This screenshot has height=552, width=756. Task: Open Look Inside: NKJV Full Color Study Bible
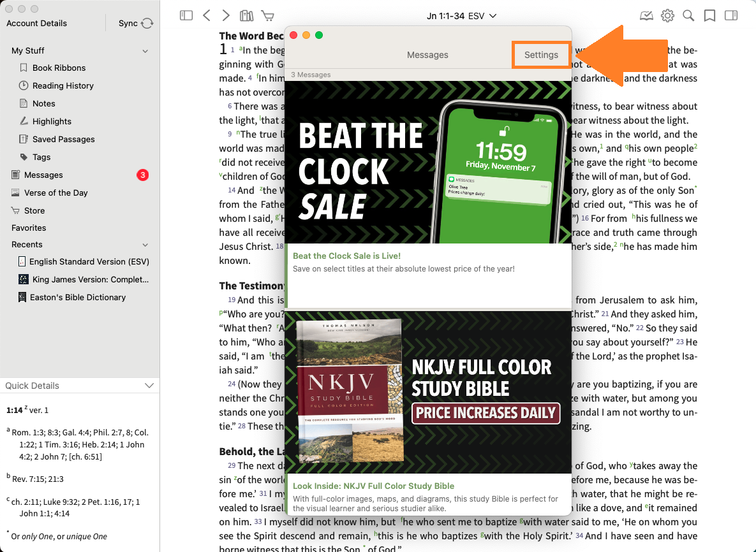click(x=373, y=486)
